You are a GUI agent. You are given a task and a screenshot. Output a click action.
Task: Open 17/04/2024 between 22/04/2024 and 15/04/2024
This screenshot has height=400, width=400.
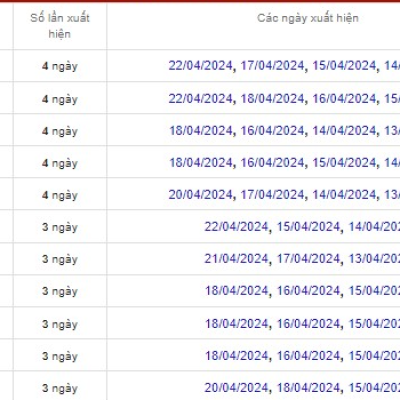[273, 65]
